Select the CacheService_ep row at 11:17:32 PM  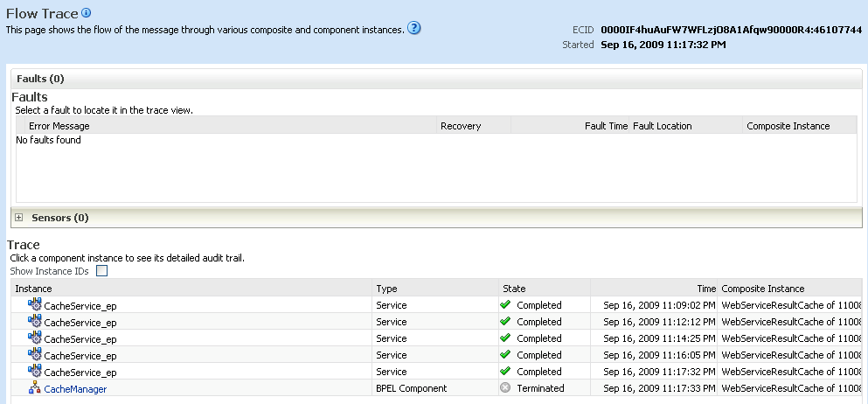[80, 373]
